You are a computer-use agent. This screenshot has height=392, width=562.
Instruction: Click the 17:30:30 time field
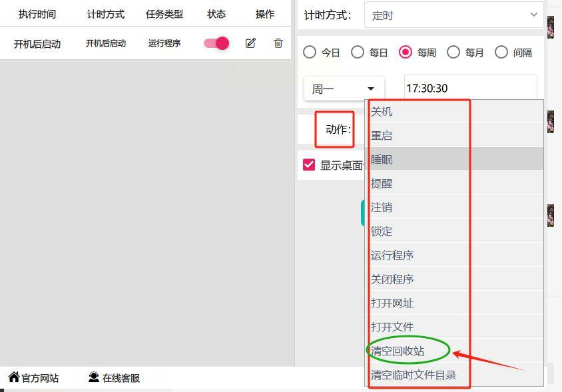[x=471, y=88]
